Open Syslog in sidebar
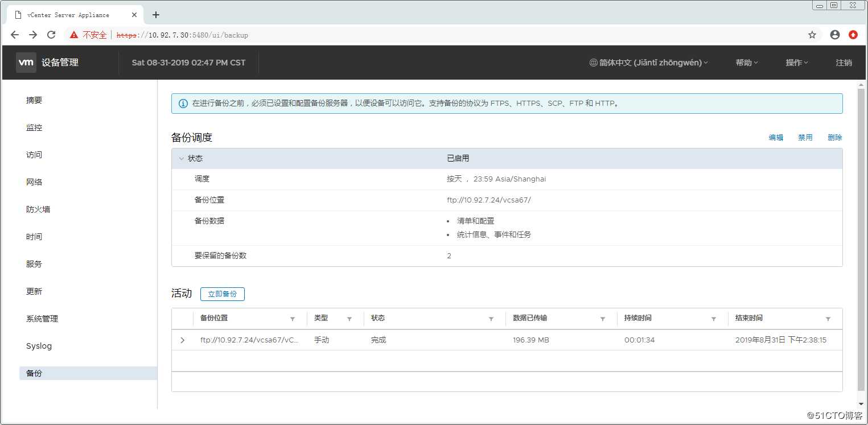Viewport: 868px width, 425px height. pos(39,346)
